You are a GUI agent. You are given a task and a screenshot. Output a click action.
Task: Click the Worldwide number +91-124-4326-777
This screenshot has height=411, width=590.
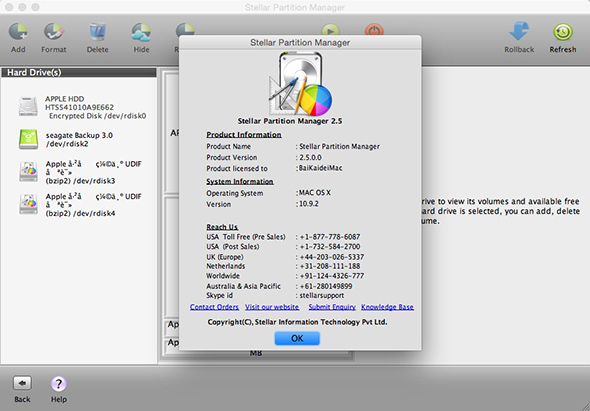pyautogui.click(x=332, y=276)
